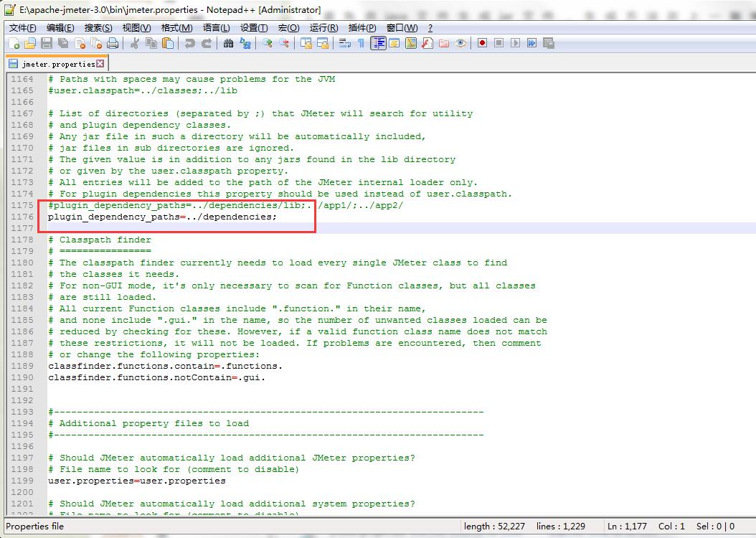Save the file with the floppy icon

point(47,43)
